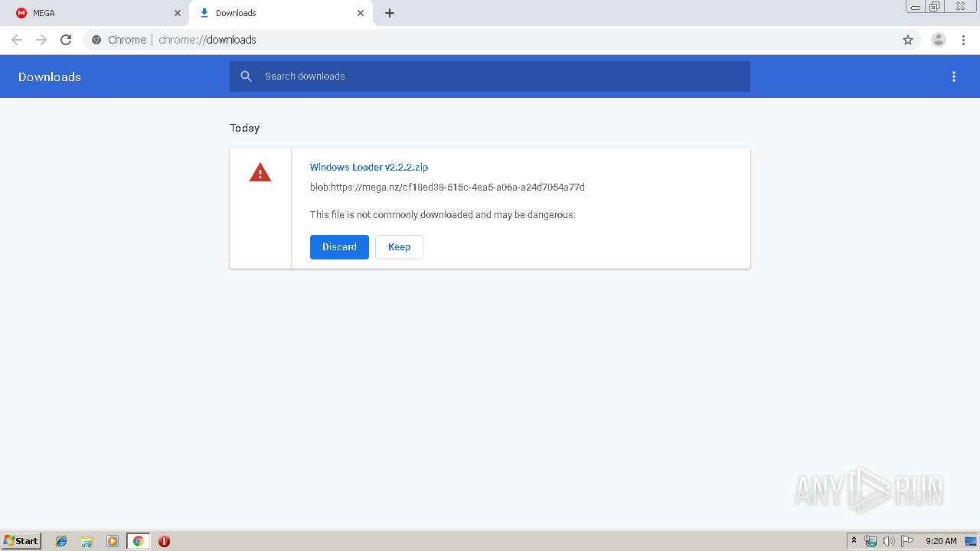
Task: Select the Downloads tab
Action: tap(280, 13)
